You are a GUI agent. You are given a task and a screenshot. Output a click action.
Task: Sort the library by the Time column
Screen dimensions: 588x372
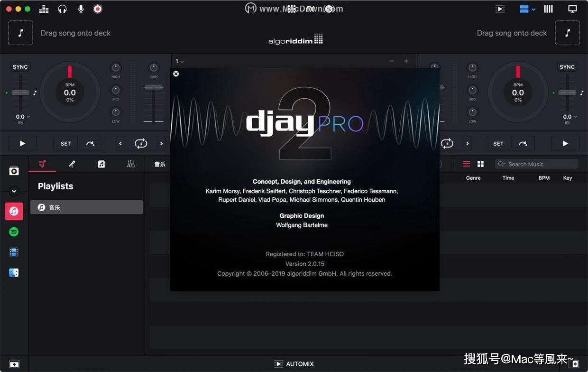pyautogui.click(x=508, y=178)
